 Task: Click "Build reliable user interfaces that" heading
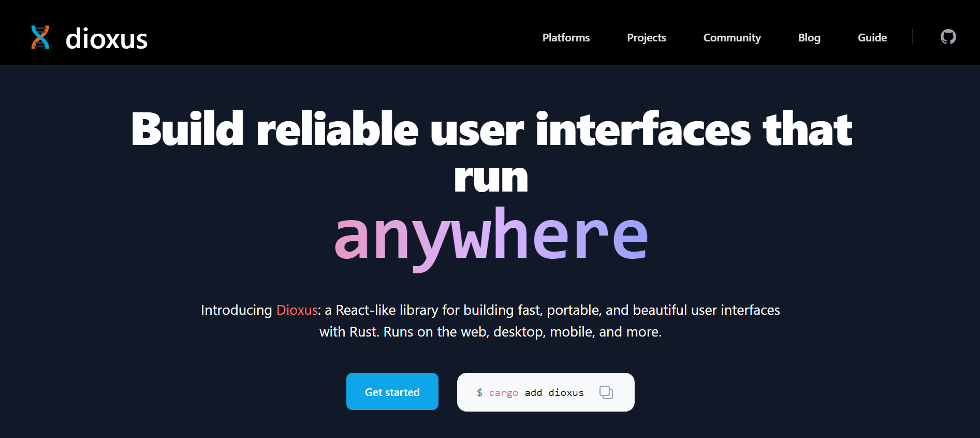tap(491, 129)
